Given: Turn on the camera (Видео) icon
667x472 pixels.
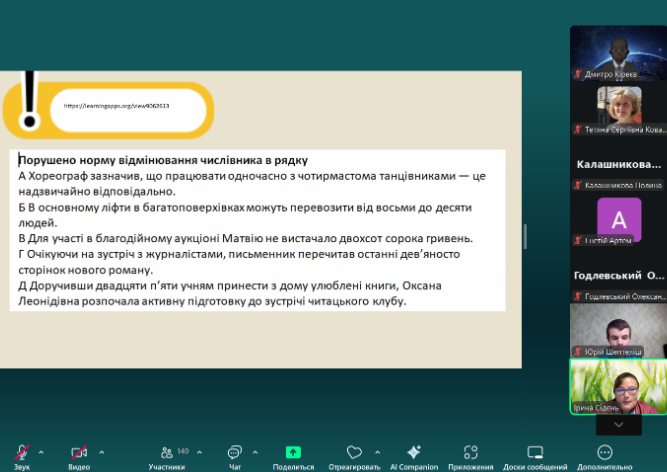Looking at the screenshot, I should pos(79,452).
